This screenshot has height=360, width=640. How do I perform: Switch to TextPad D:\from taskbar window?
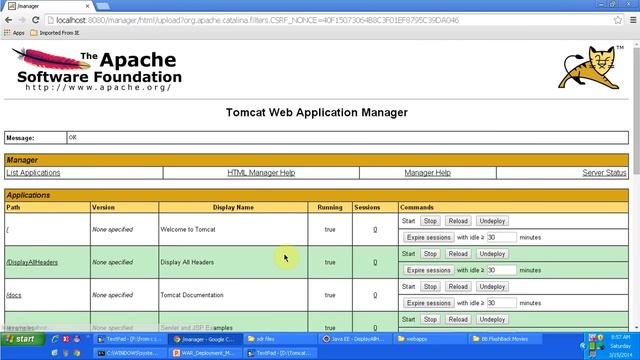point(130,339)
